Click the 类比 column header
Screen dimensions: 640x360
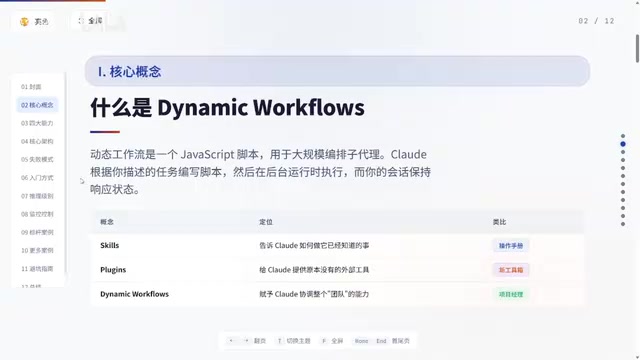pyautogui.click(x=499, y=222)
